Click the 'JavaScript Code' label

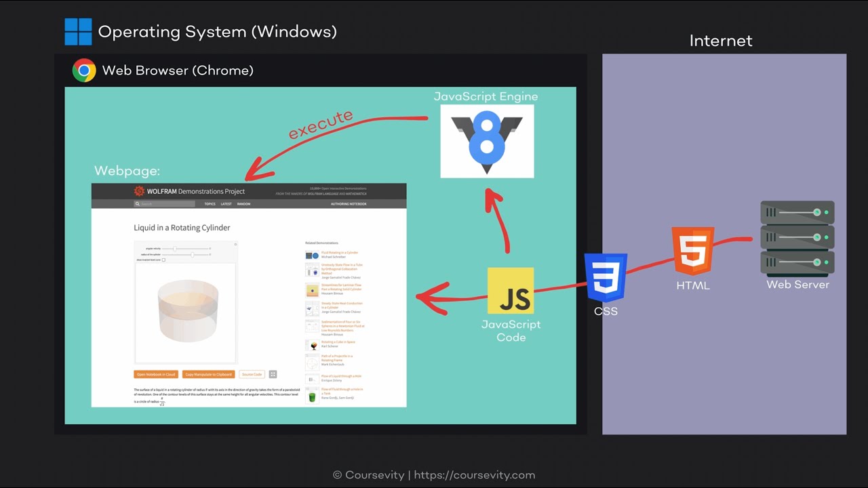[511, 331]
